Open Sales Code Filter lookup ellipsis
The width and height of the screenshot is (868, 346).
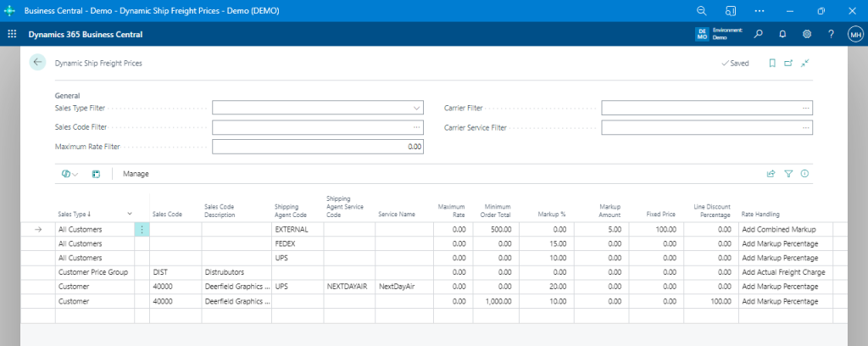coord(416,127)
